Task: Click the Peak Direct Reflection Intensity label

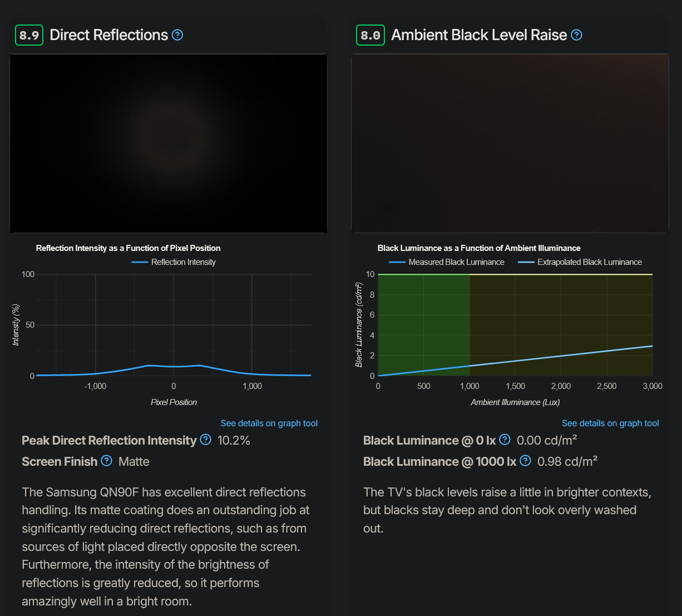Action: pos(109,440)
